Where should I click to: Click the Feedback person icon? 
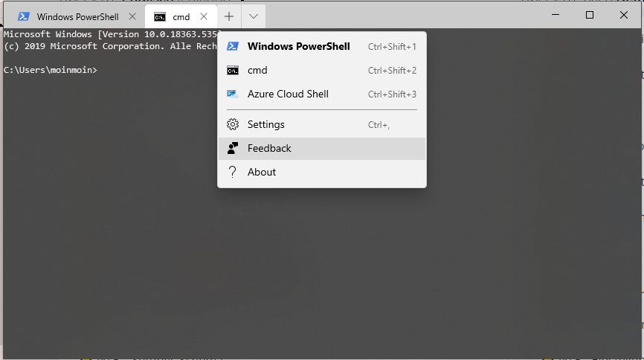233,148
